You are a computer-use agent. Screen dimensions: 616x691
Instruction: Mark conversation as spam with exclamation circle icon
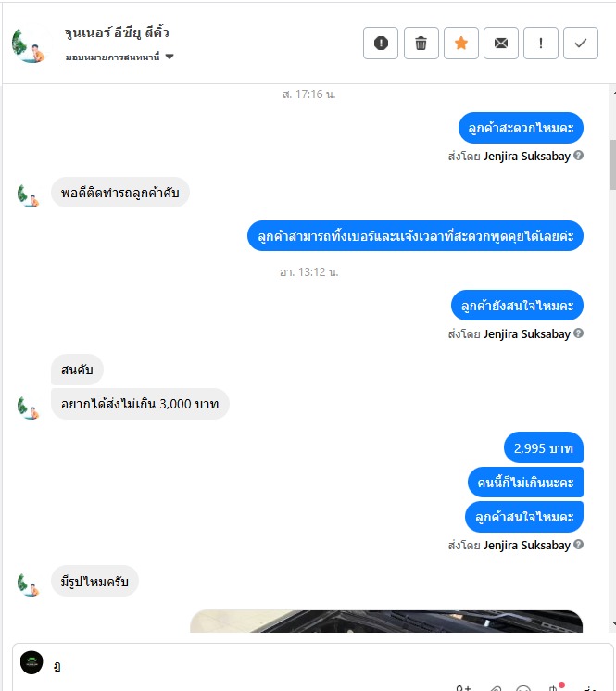pyautogui.click(x=381, y=44)
